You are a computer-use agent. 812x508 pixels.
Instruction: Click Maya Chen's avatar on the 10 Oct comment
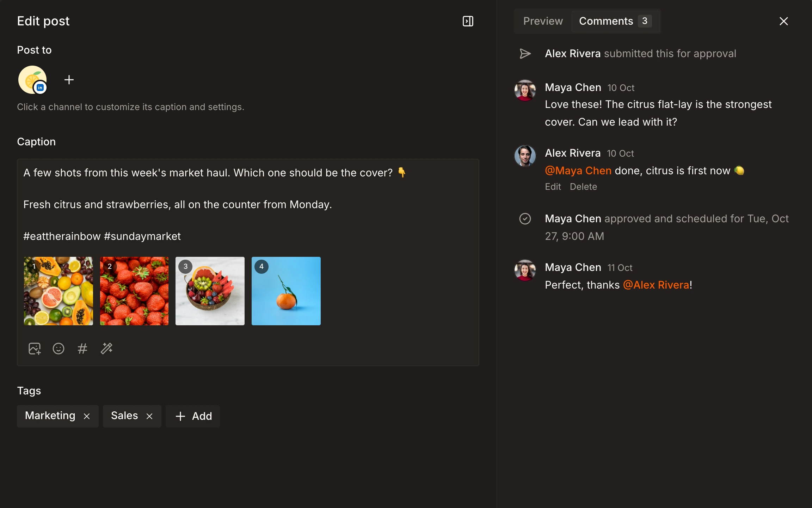tap(525, 90)
